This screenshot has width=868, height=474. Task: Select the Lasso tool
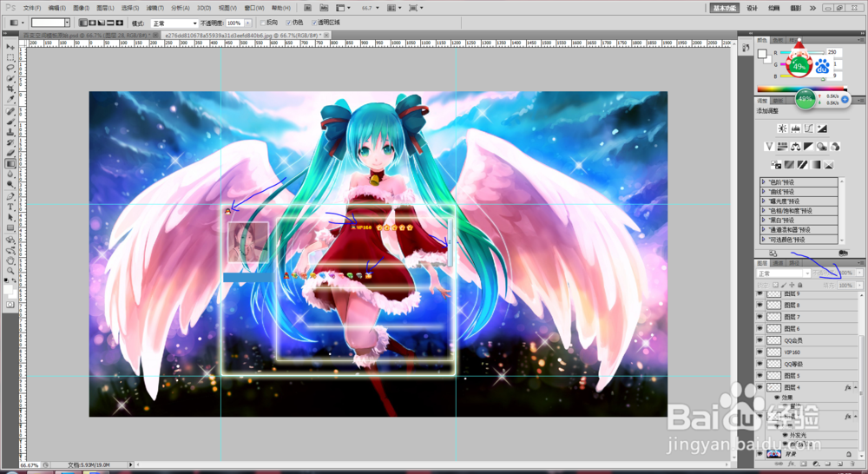tap(10, 68)
